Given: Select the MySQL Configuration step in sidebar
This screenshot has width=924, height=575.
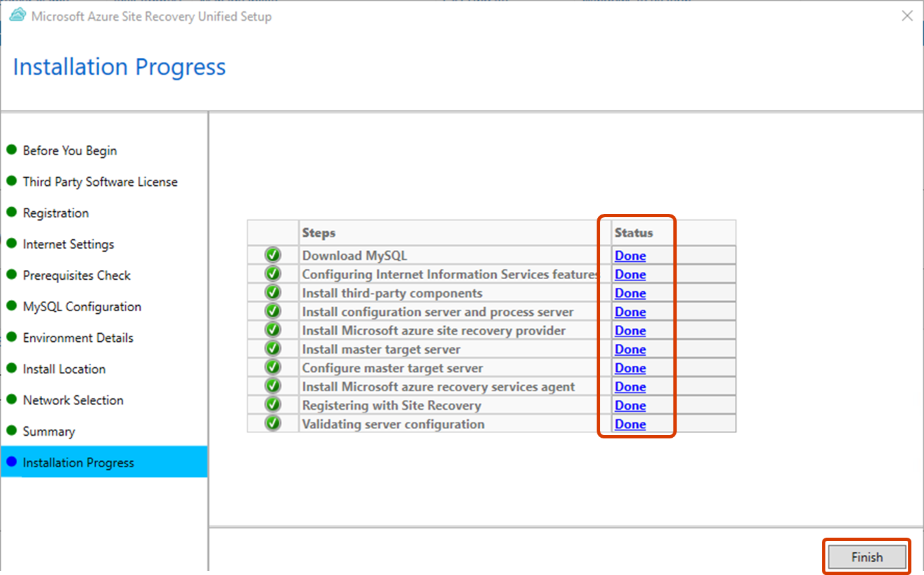Looking at the screenshot, I should point(82,306).
